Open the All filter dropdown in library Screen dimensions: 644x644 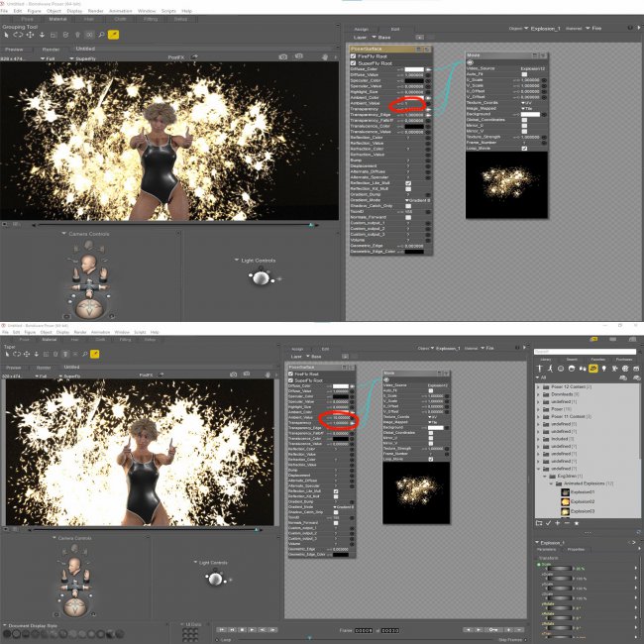(541, 377)
